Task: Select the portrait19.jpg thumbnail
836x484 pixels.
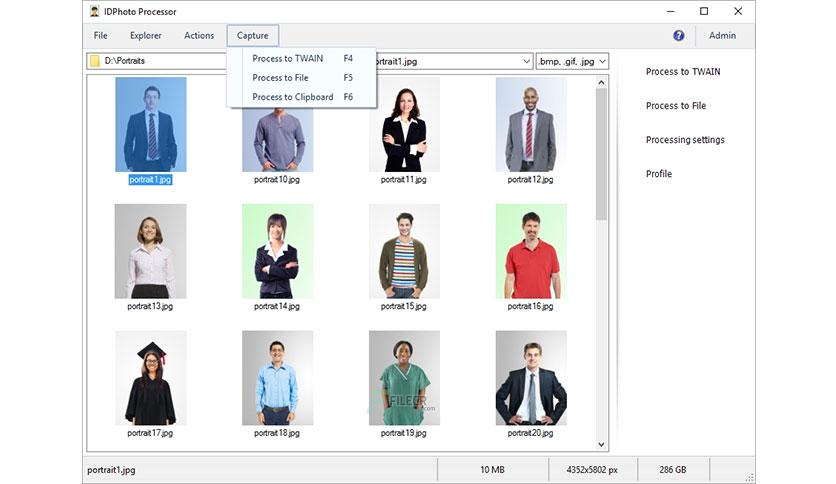Action: (x=404, y=378)
